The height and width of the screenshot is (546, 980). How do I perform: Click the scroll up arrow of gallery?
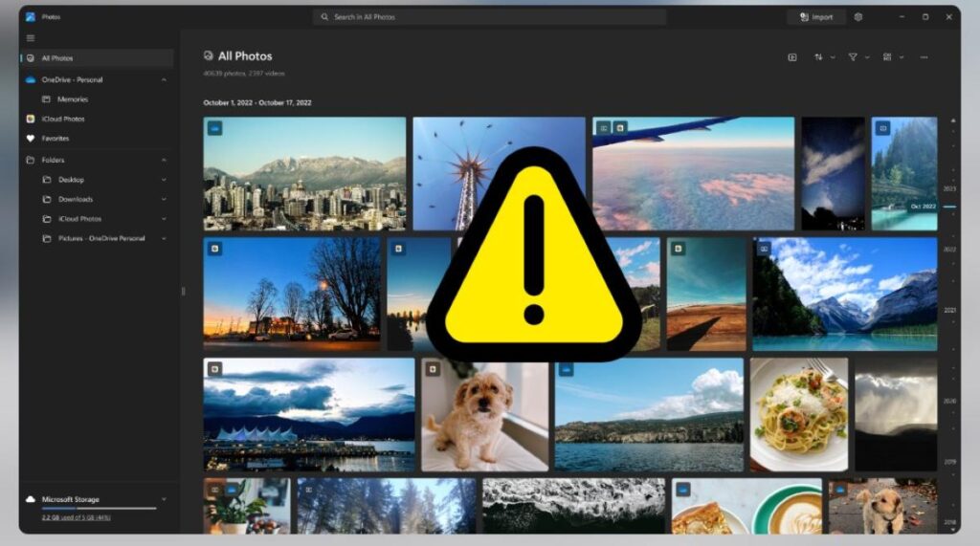click(953, 120)
